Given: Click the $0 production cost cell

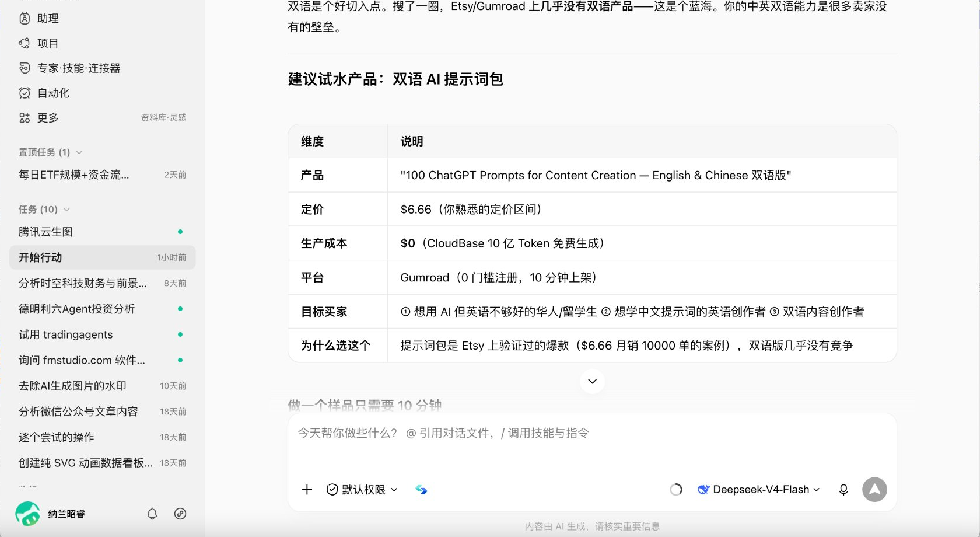Looking at the screenshot, I should pos(642,243).
